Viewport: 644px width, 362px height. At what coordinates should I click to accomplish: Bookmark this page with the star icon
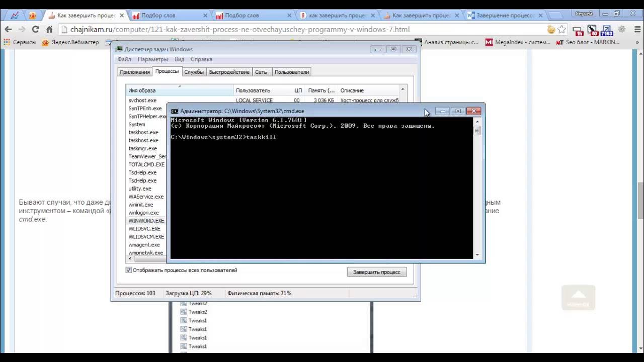click(561, 30)
